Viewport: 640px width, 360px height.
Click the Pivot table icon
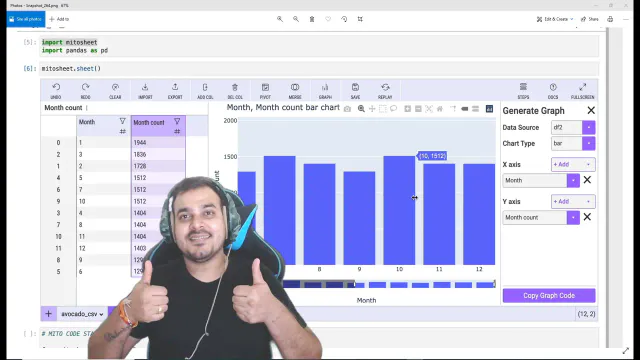pyautogui.click(x=265, y=87)
